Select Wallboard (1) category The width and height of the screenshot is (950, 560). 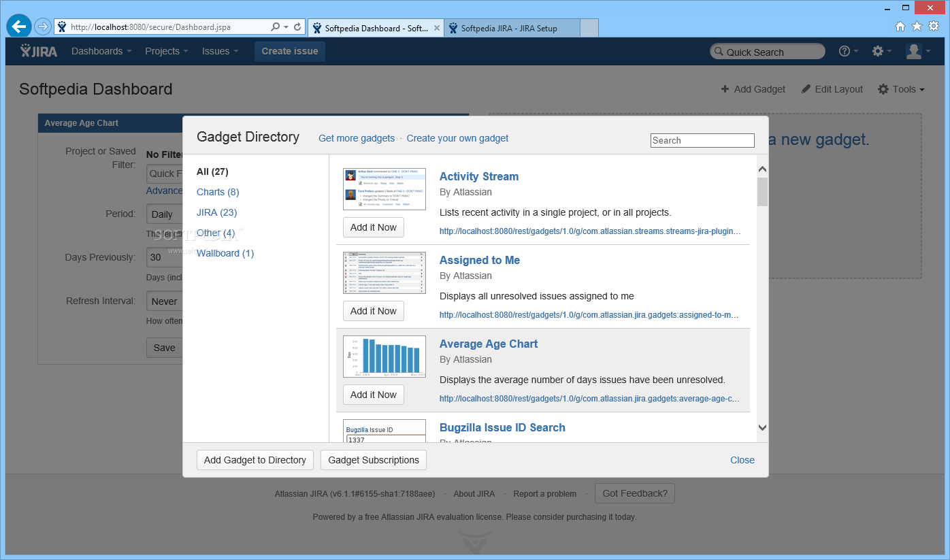point(225,253)
